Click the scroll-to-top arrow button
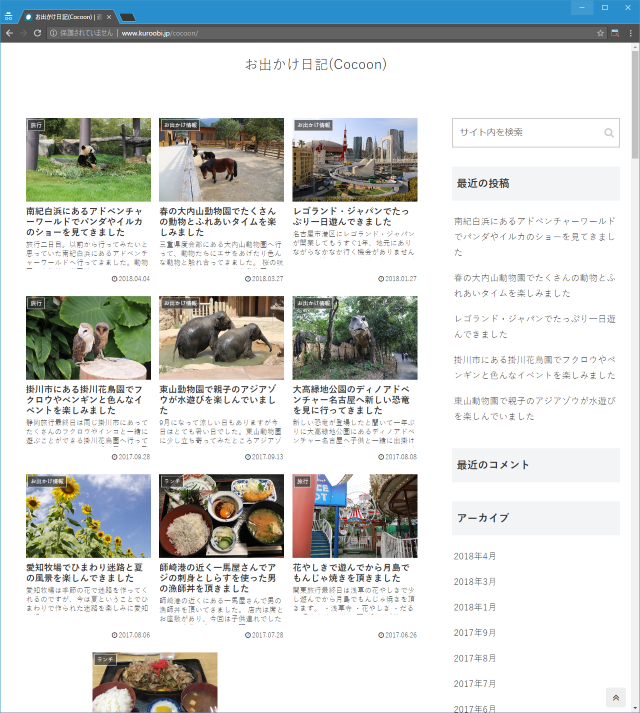The width and height of the screenshot is (640, 713). [616, 698]
